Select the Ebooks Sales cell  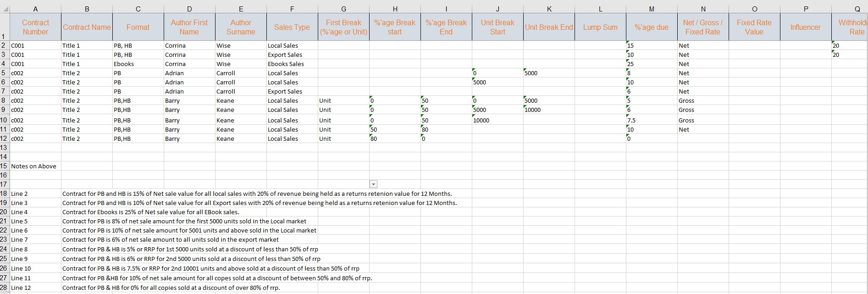click(286, 64)
